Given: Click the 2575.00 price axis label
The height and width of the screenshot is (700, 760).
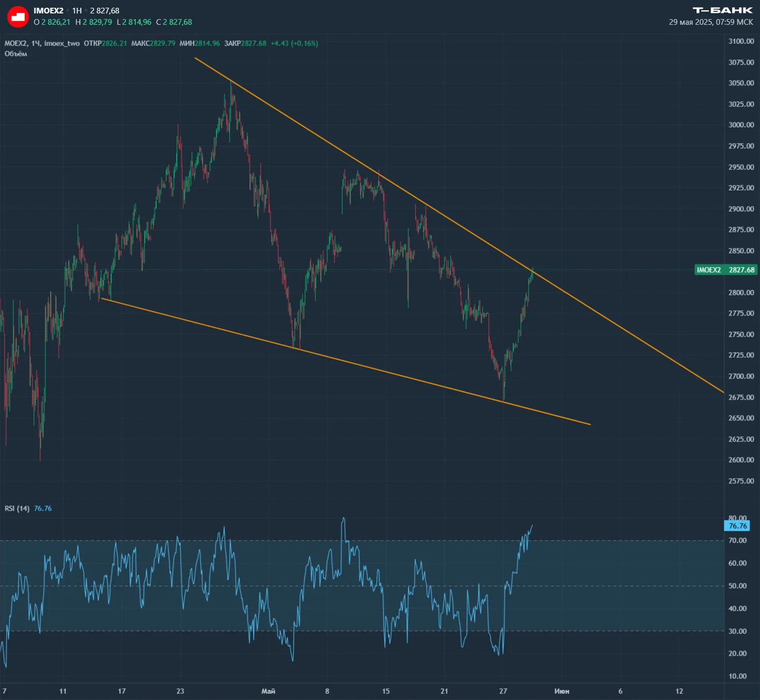Looking at the screenshot, I should 741,481.
